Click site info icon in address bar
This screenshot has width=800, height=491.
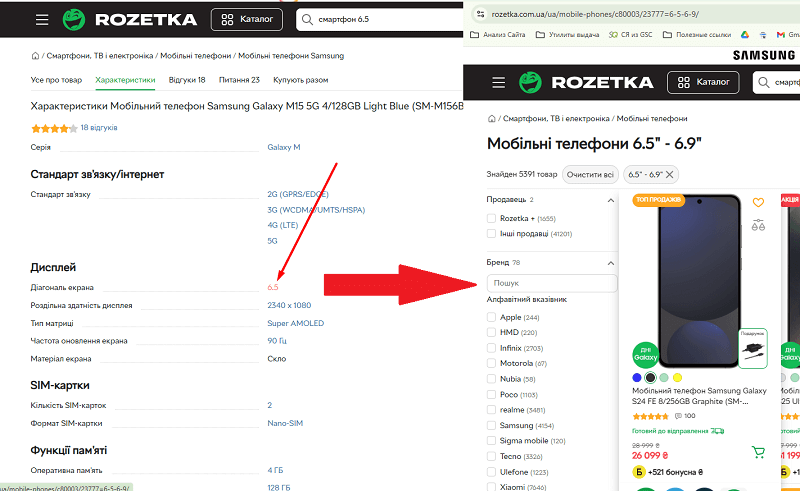point(480,14)
